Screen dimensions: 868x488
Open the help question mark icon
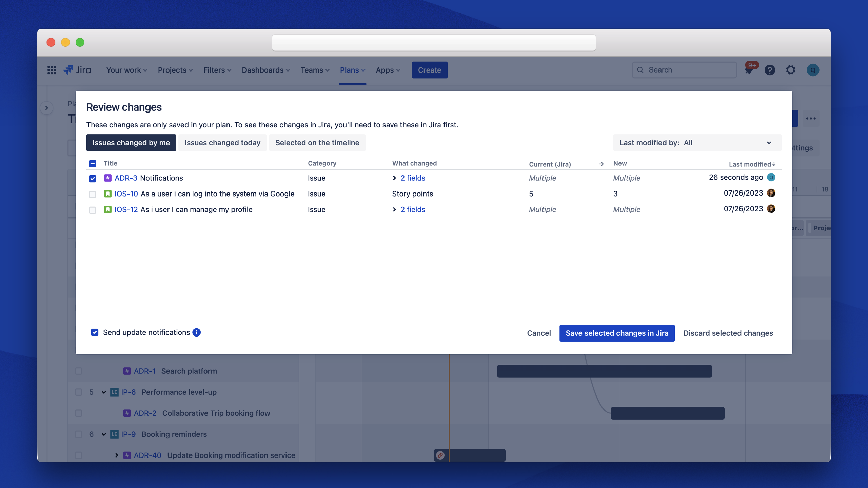[770, 70]
